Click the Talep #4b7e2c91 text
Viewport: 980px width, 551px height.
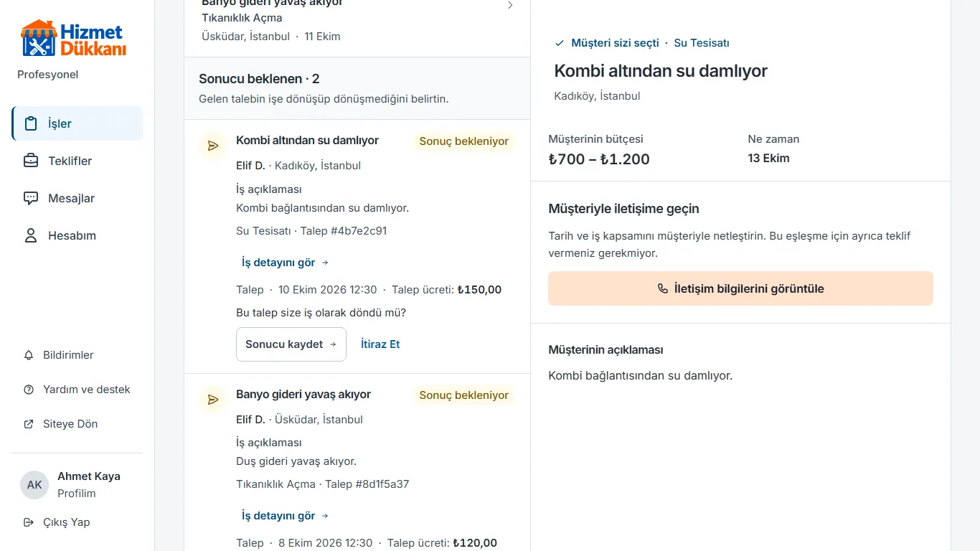pos(344,231)
